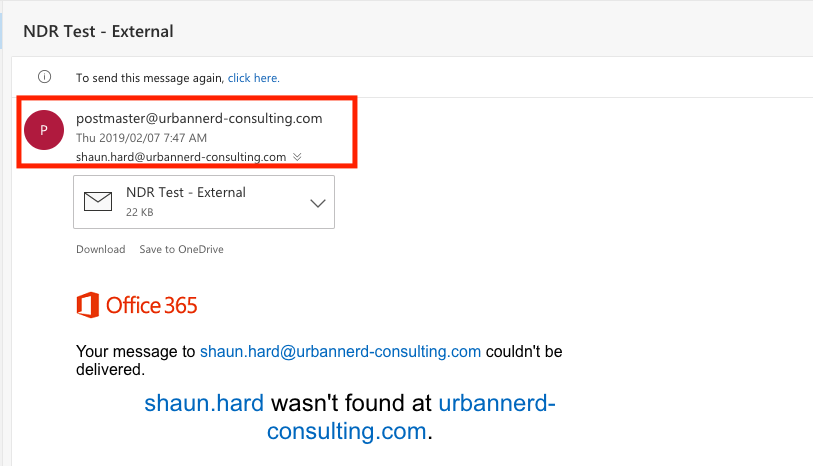The width and height of the screenshot is (813, 466).
Task: Open the attachment options dropdown arrow
Action: pyautogui.click(x=318, y=203)
